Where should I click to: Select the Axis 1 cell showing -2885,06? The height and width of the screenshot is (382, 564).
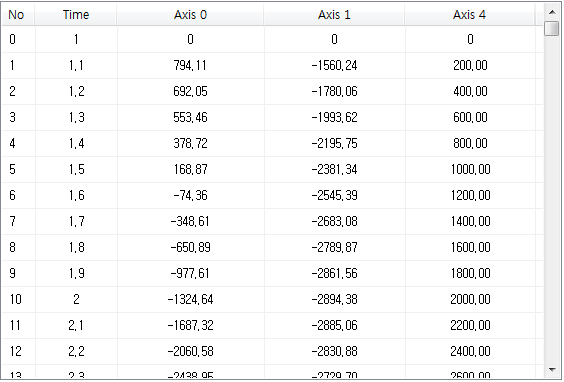pyautogui.click(x=335, y=325)
